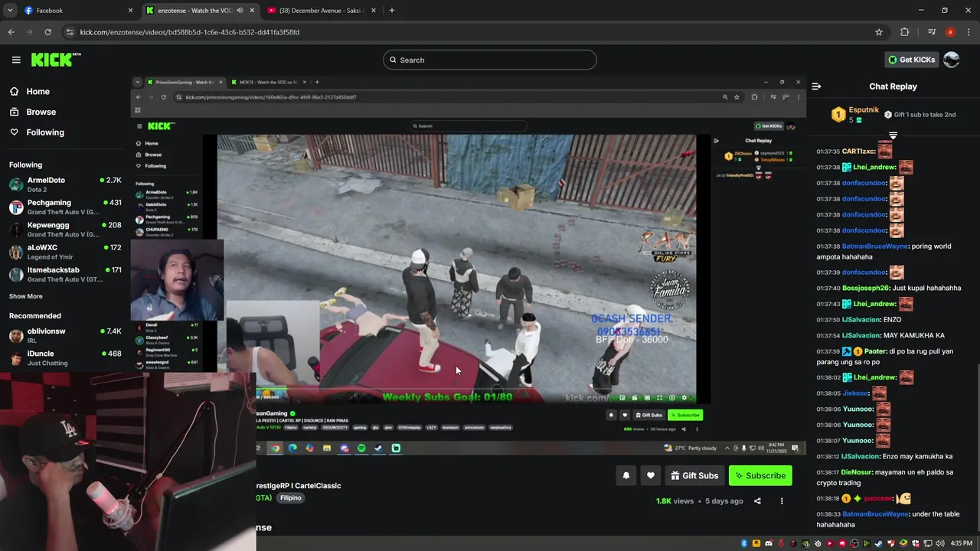The image size is (980, 551).
Task: Click the share icon beside views
Action: click(757, 501)
